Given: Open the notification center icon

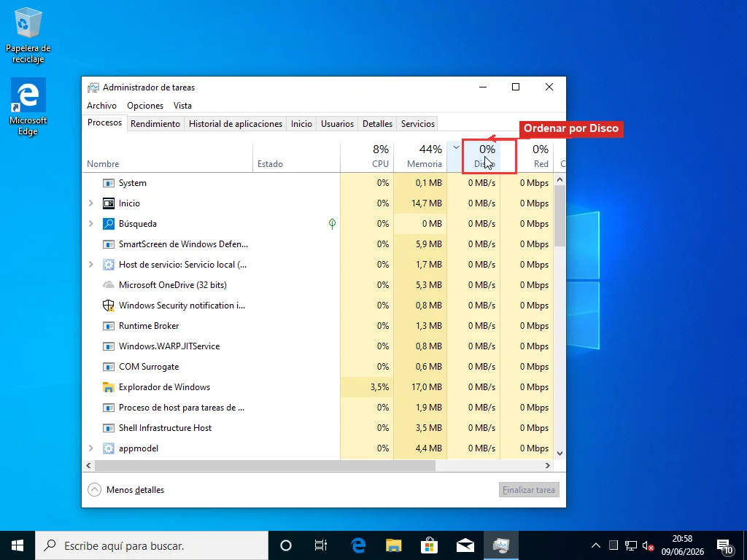Looking at the screenshot, I should 724,546.
